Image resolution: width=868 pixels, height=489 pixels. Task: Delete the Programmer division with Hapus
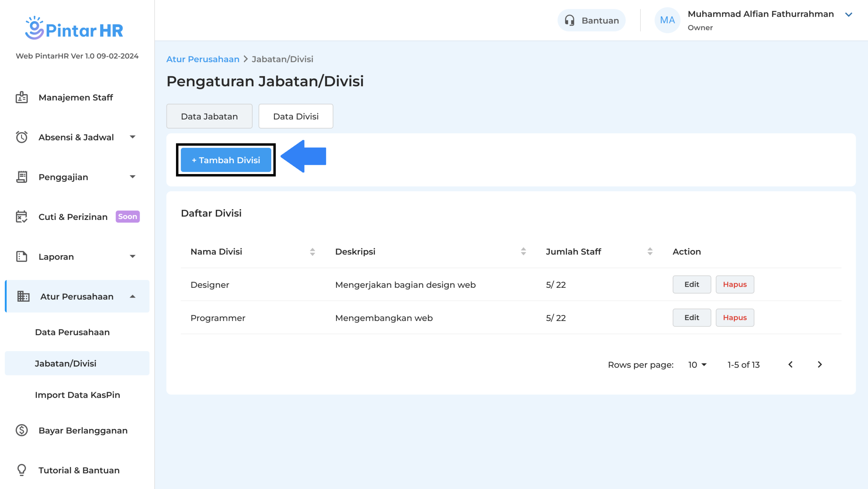735,318
